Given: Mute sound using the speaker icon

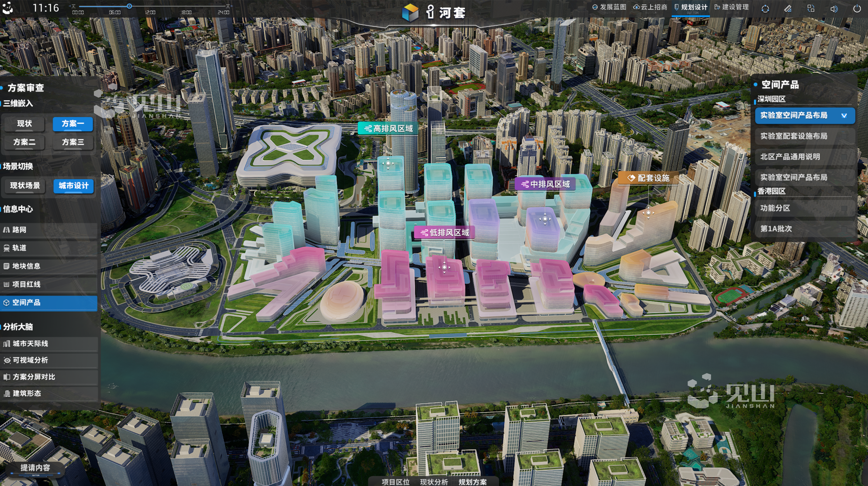Looking at the screenshot, I should [x=834, y=9].
